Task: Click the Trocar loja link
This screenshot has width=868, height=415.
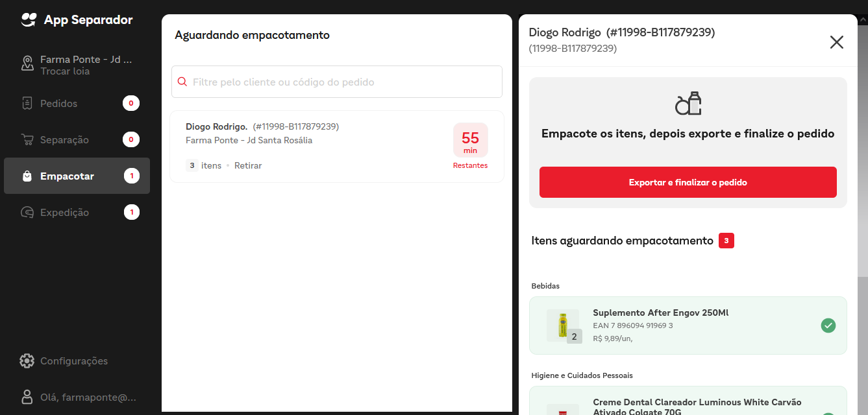Action: coord(65,71)
